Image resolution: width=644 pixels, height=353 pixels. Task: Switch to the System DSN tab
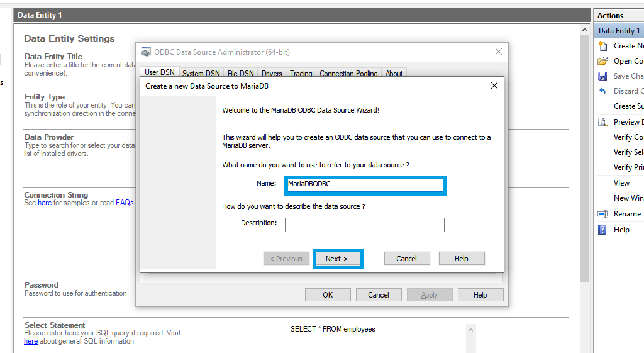(x=201, y=74)
